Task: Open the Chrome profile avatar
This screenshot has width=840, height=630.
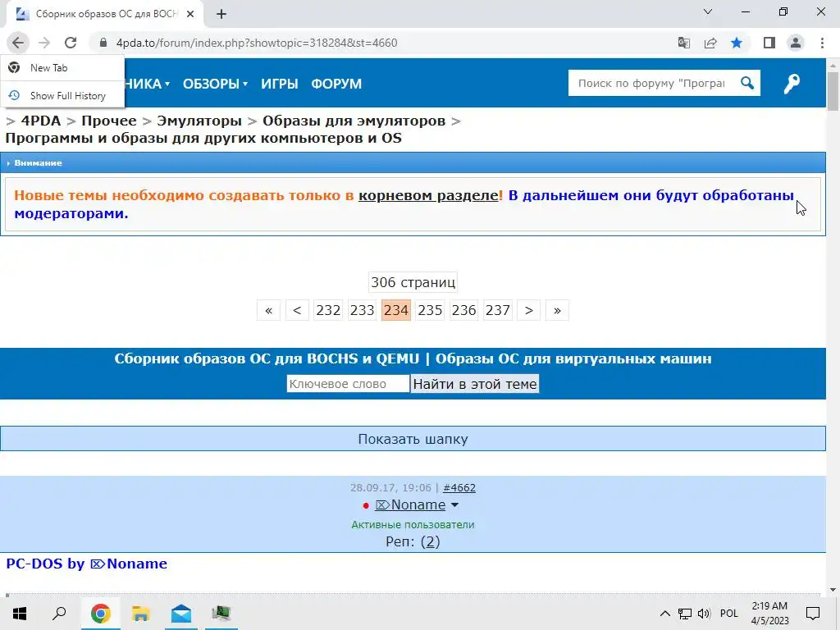Action: (796, 43)
